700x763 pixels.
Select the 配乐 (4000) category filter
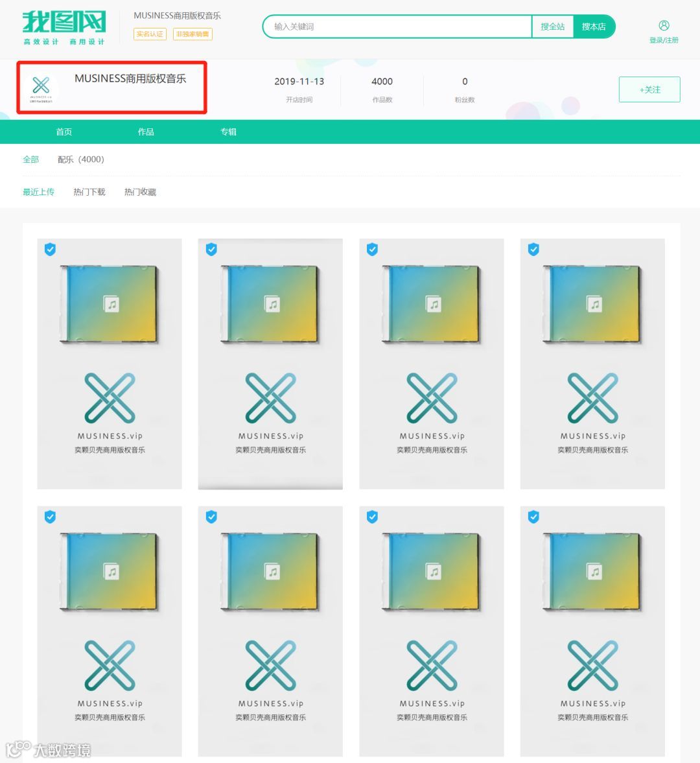pos(81,159)
